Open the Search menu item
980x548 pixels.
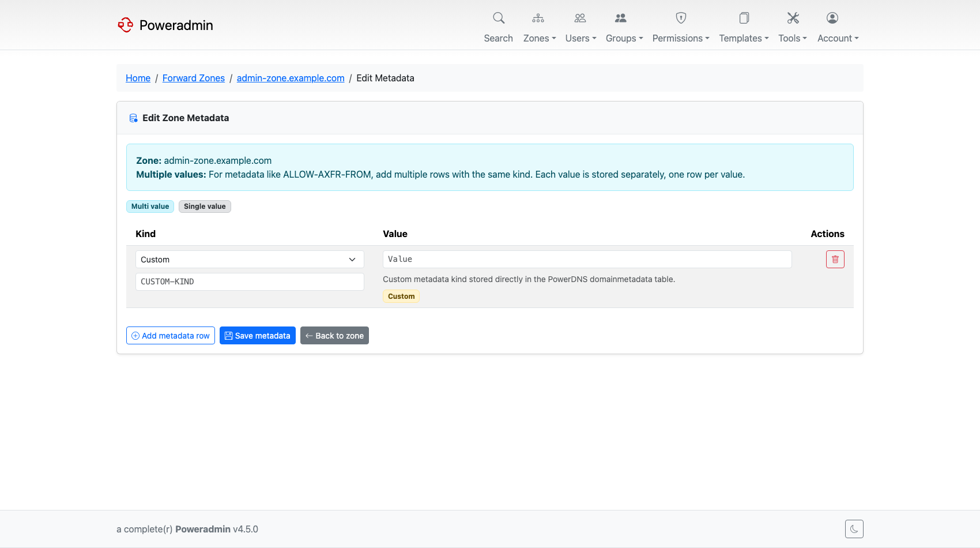pyautogui.click(x=498, y=38)
